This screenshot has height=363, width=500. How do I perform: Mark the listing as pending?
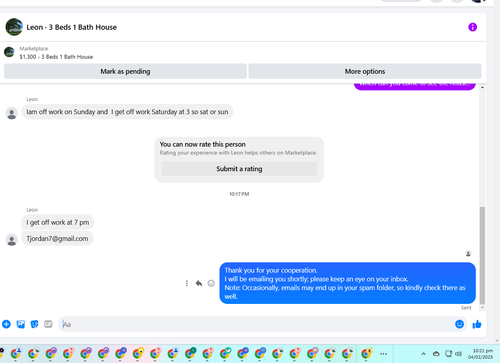click(125, 71)
